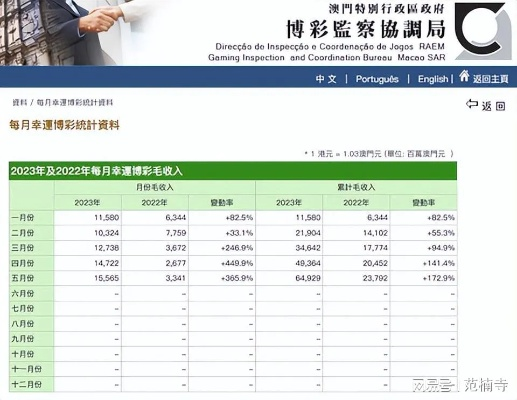
Task: Click the cumulative value 64,929
Action: tap(308, 278)
